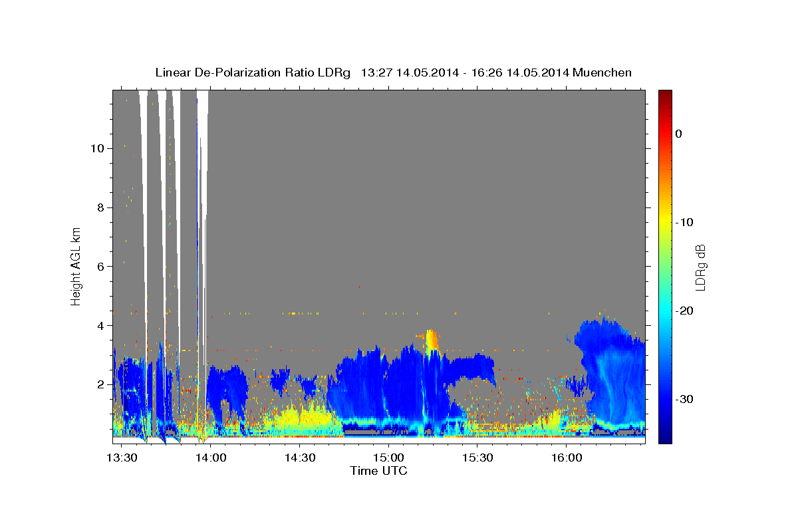The height and width of the screenshot is (532, 798).
Task: Click the colorbar value '0'
Action: 679,134
